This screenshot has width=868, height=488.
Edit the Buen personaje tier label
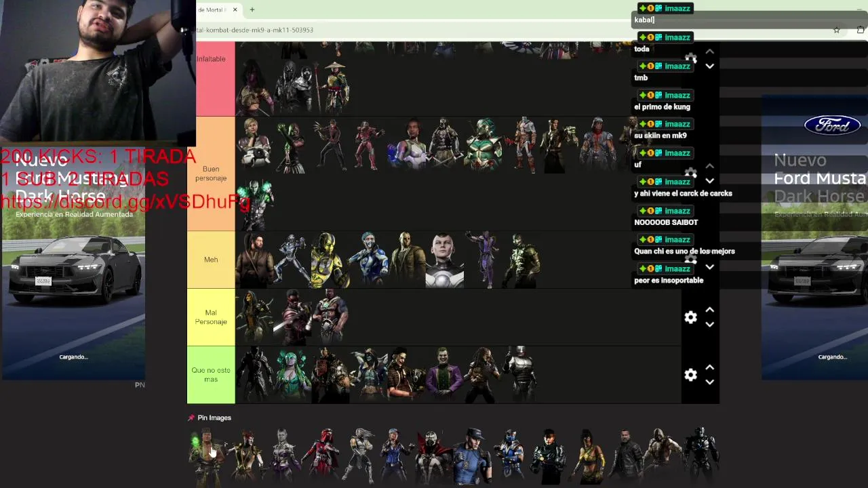point(211,174)
